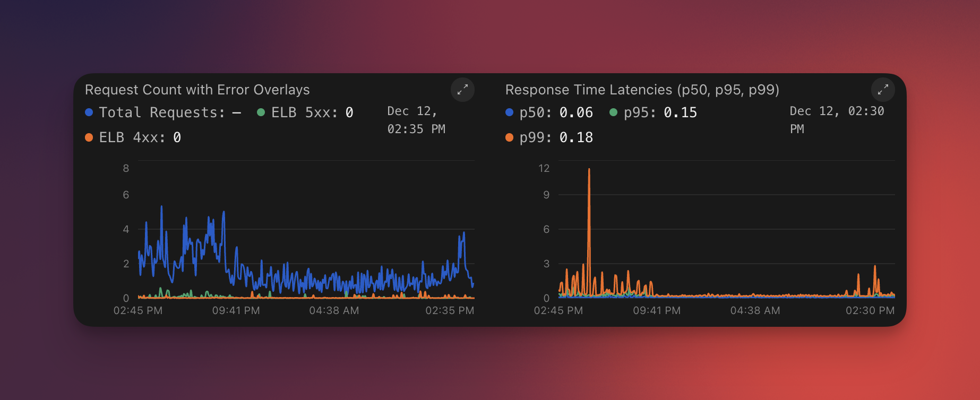Click the y-axis value 8 on request chart
The height and width of the screenshot is (400, 980).
126,168
